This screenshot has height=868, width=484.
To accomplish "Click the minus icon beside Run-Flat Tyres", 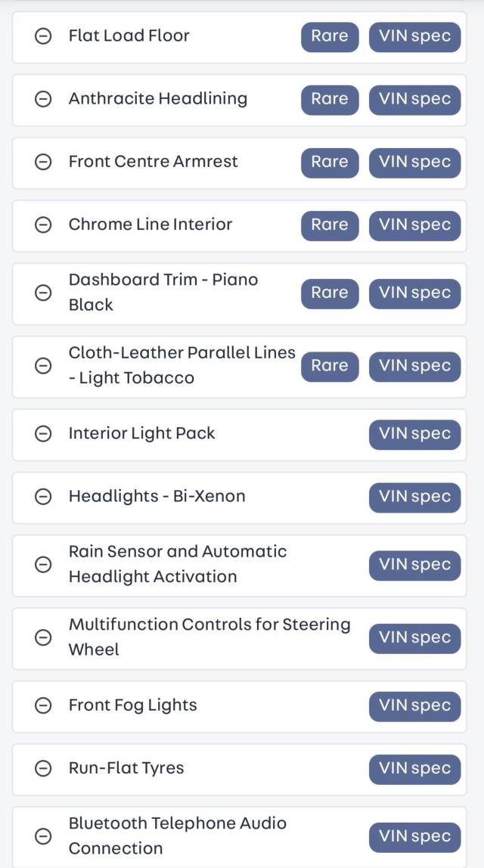I will click(x=43, y=768).
